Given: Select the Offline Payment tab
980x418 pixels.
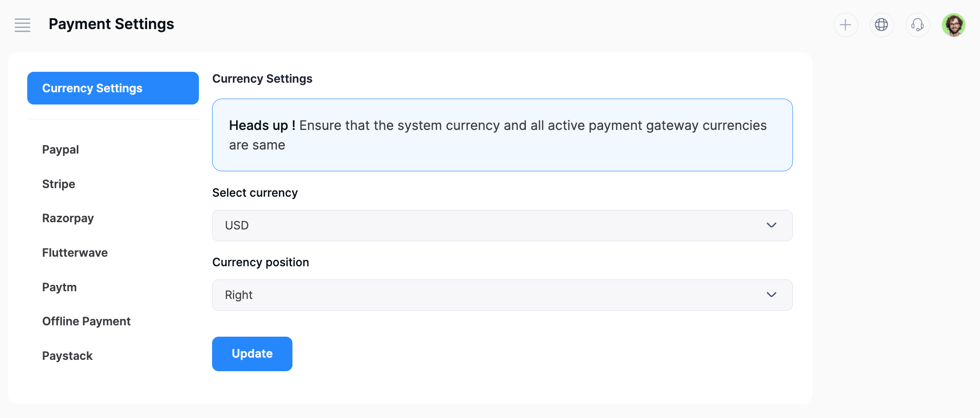Looking at the screenshot, I should point(86,321).
